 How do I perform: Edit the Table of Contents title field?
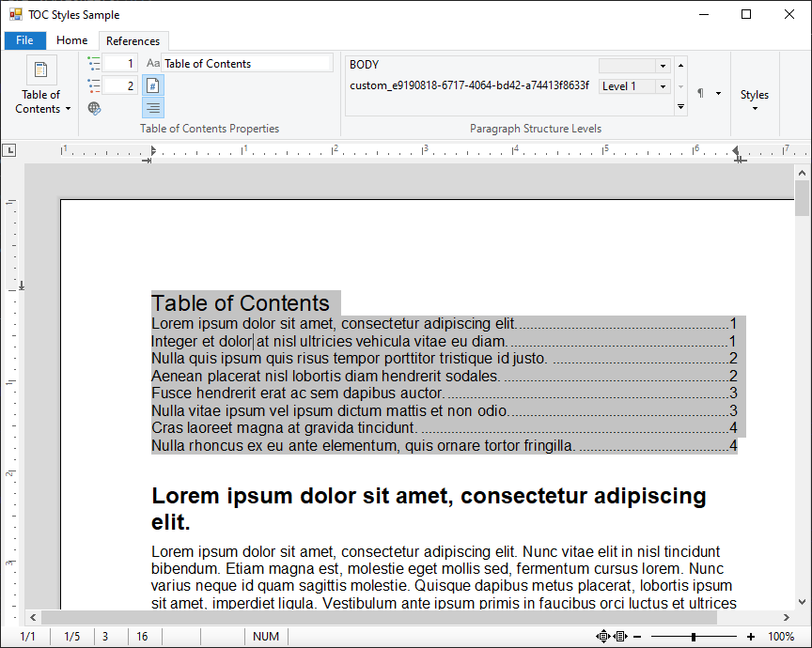[246, 64]
